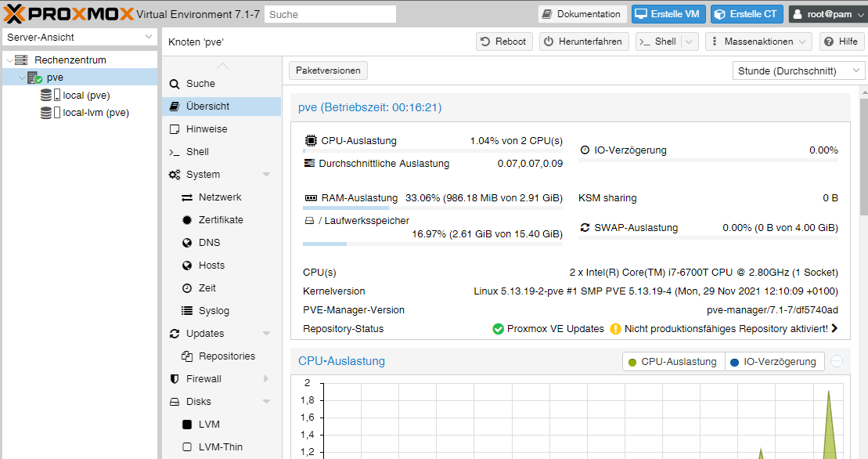
Task: Click the IO-Verzögerung clock icon
Action: pyautogui.click(x=585, y=150)
